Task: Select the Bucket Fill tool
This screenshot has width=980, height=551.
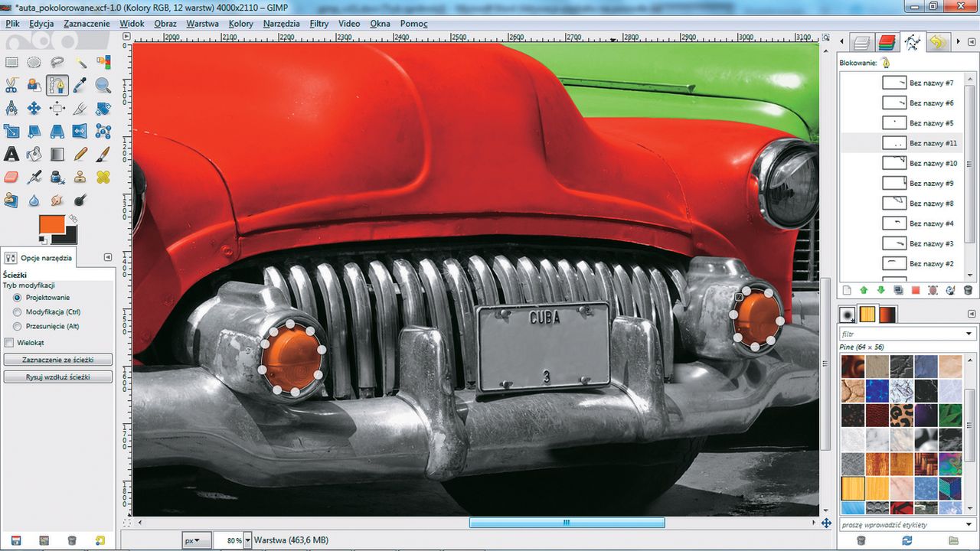Action: [34, 155]
